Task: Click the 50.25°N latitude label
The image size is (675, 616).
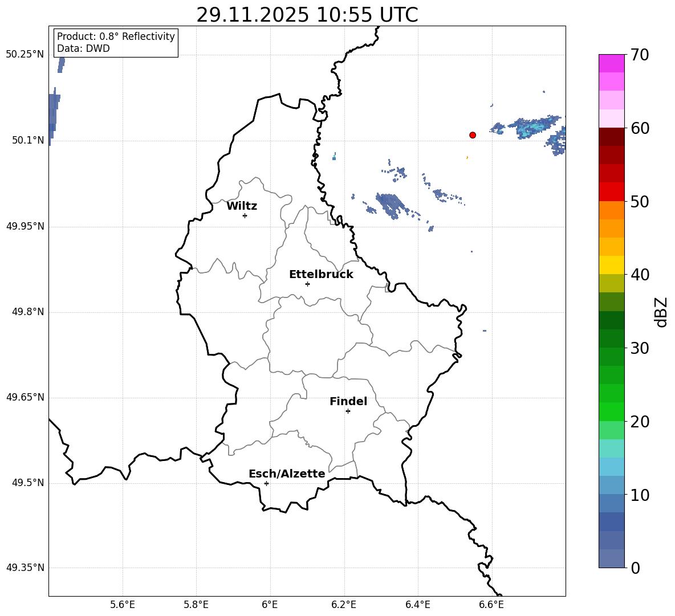Action: pyautogui.click(x=25, y=55)
